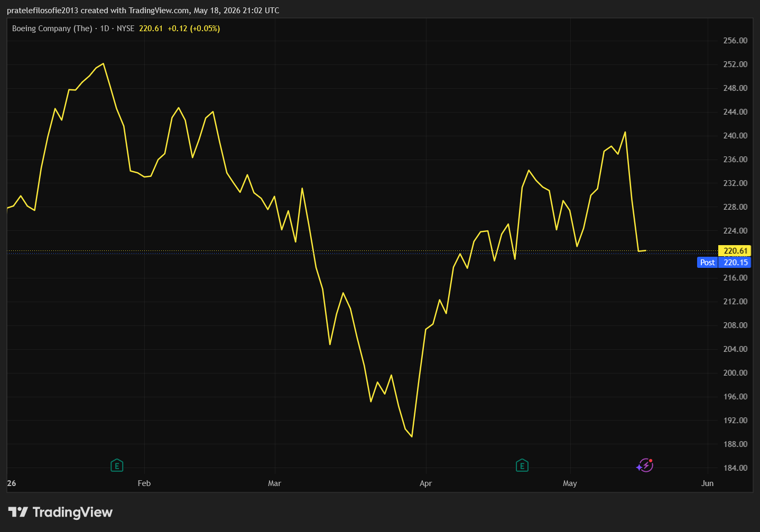Select the yellow 220.61 last-price axis label
Image resolution: width=760 pixels, height=532 pixels.
pyautogui.click(x=735, y=251)
